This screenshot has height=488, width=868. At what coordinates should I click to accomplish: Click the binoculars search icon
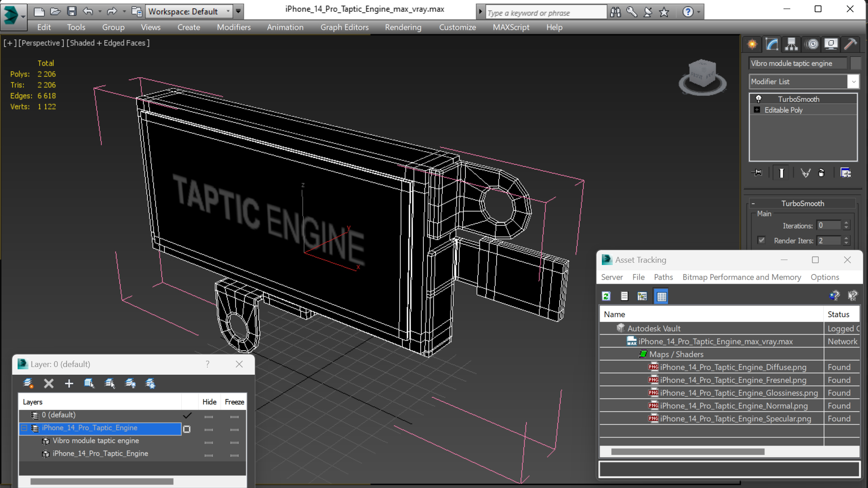pos(615,12)
